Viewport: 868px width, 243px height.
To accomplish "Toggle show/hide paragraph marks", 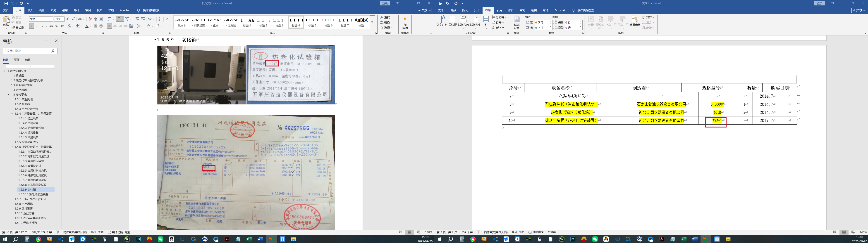I will point(167,19).
